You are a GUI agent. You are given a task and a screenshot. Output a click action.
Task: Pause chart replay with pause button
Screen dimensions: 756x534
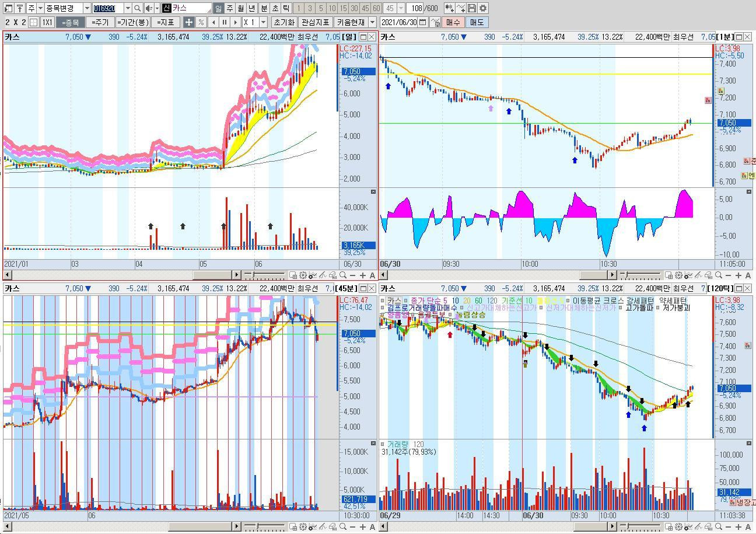[224, 22]
